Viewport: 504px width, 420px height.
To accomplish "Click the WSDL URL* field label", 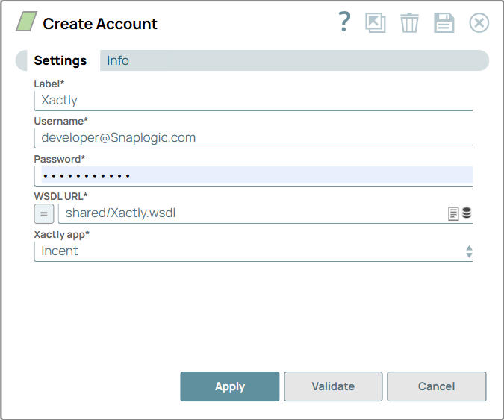I will 60,196.
